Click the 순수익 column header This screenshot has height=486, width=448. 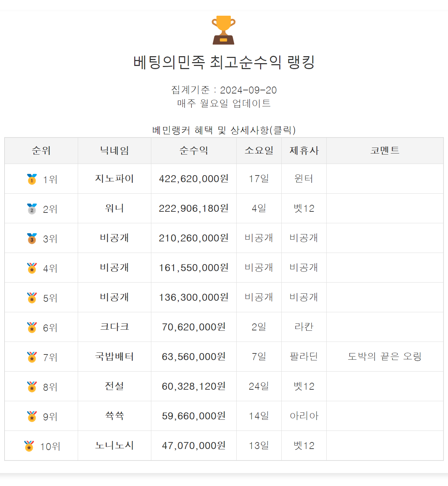click(193, 150)
